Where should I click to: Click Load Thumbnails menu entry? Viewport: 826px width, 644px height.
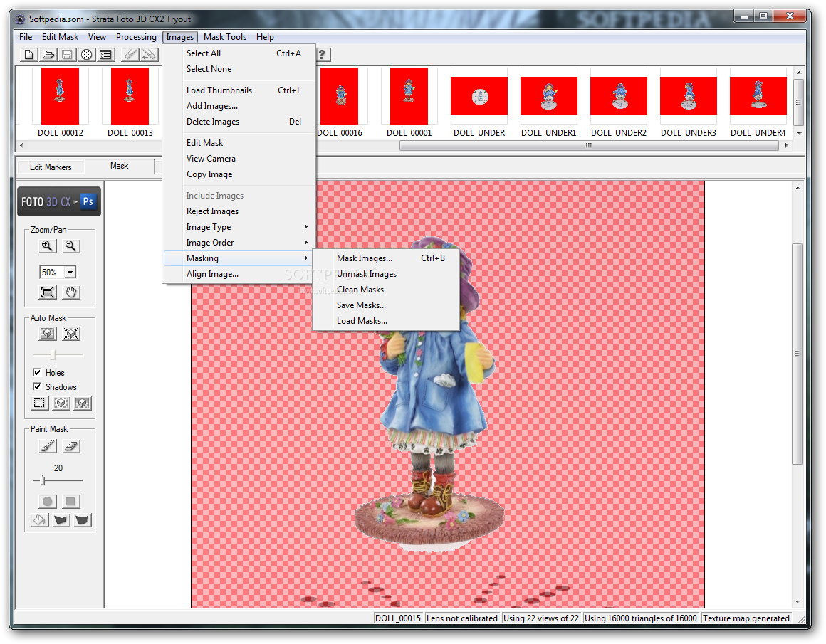pyautogui.click(x=239, y=90)
